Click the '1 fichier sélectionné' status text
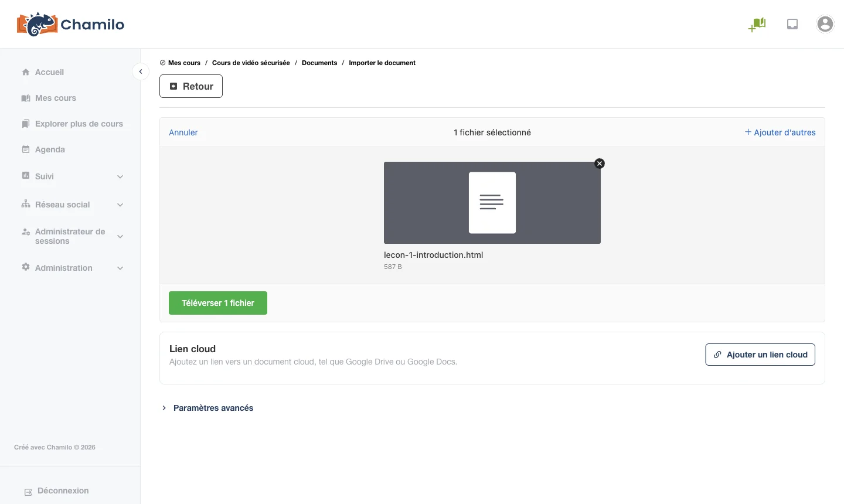This screenshot has height=504, width=844. (x=492, y=132)
